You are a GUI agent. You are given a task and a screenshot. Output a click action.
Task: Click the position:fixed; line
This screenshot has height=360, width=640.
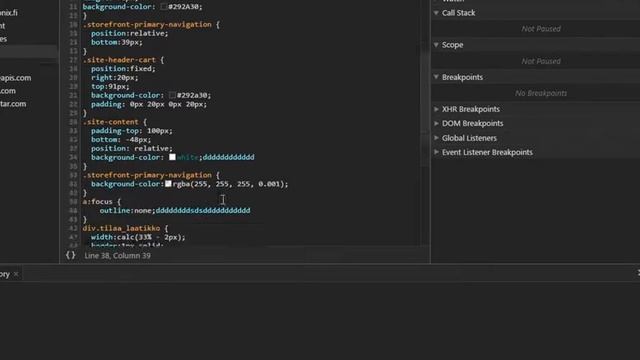(123, 69)
